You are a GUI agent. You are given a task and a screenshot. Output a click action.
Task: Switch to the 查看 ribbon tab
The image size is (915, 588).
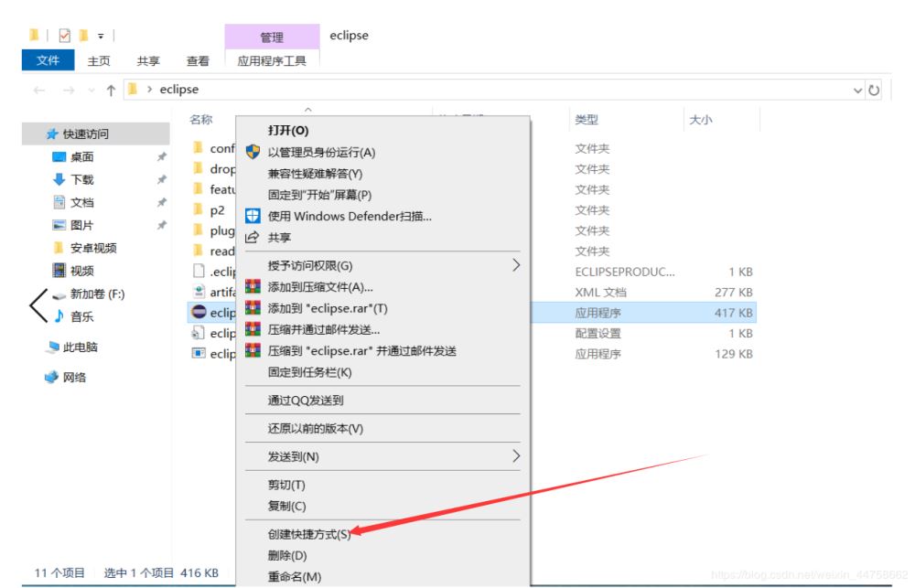[x=197, y=60]
